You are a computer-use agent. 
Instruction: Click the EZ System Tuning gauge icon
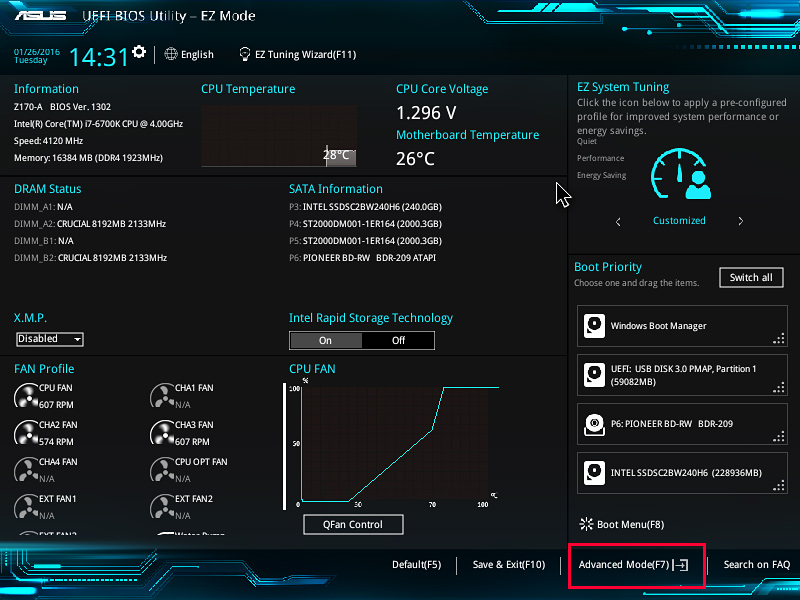click(x=680, y=173)
